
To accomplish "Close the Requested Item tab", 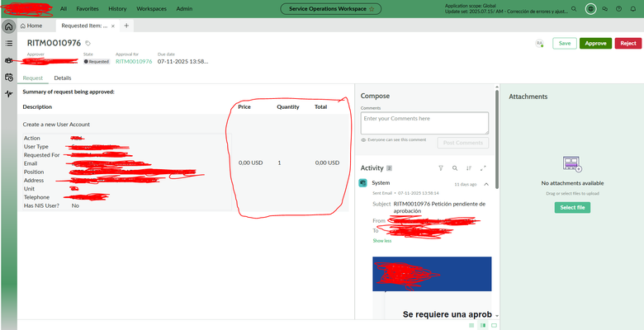I will coord(113,26).
